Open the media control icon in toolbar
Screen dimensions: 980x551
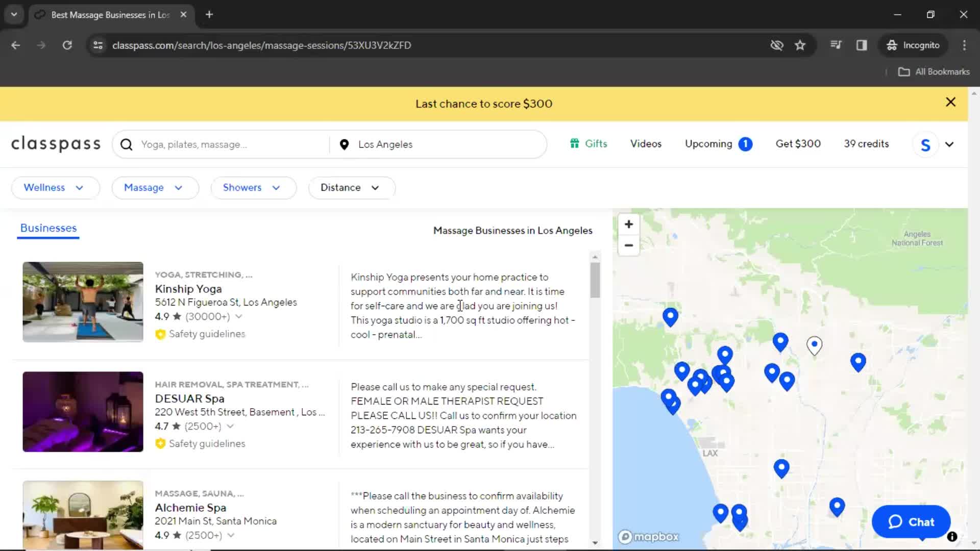[836, 45]
